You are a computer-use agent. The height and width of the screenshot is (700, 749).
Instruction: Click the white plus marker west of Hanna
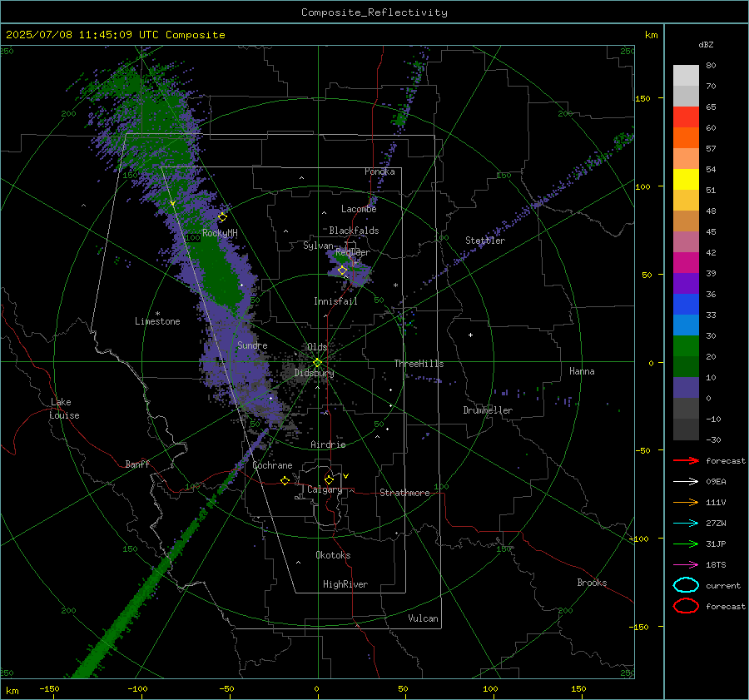pos(470,335)
